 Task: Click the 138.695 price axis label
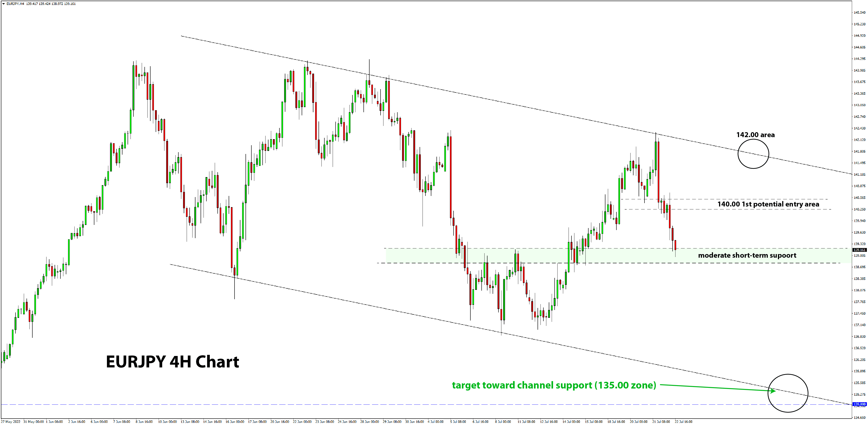click(x=859, y=267)
